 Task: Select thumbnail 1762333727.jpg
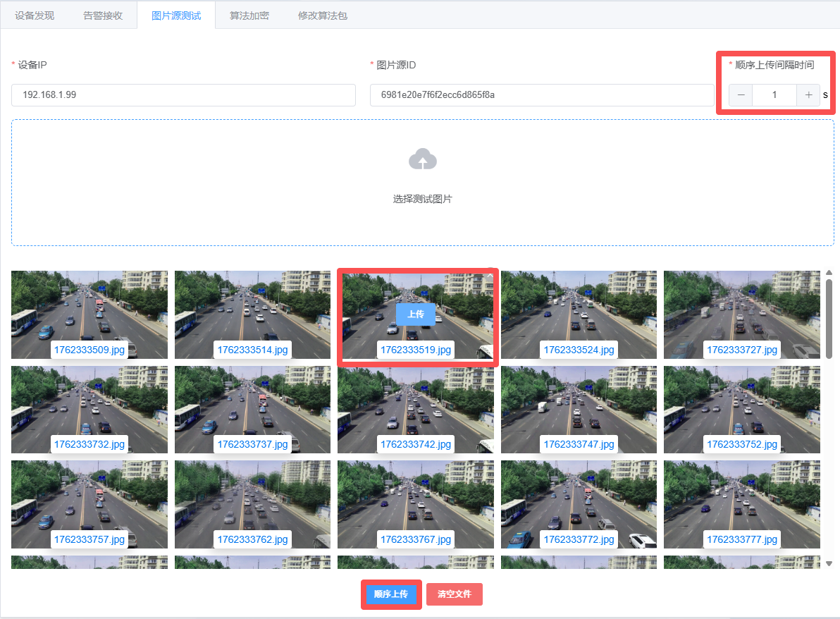741,310
